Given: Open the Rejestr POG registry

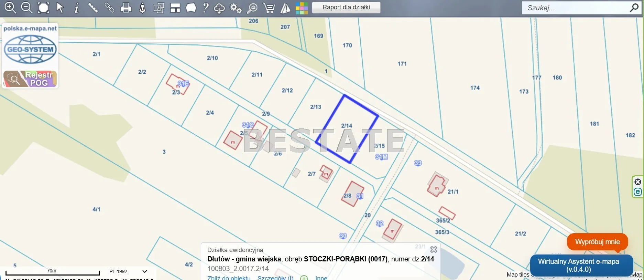Looking at the screenshot, I should point(30,79).
